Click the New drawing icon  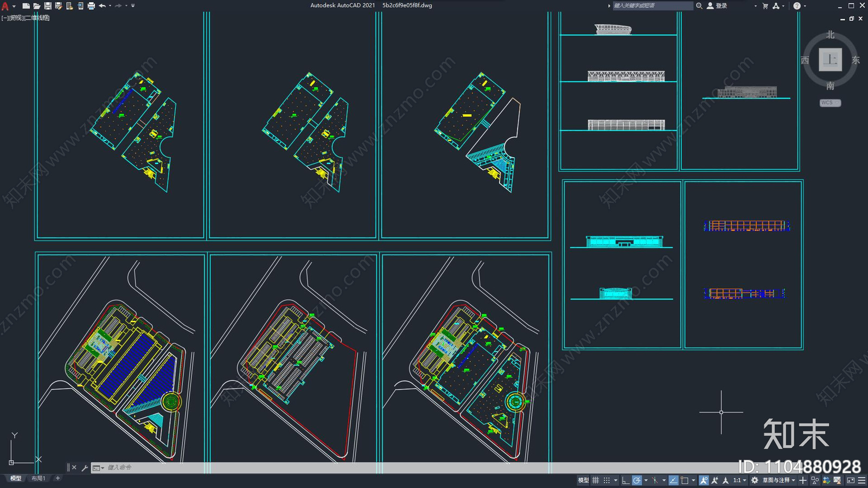click(x=25, y=6)
